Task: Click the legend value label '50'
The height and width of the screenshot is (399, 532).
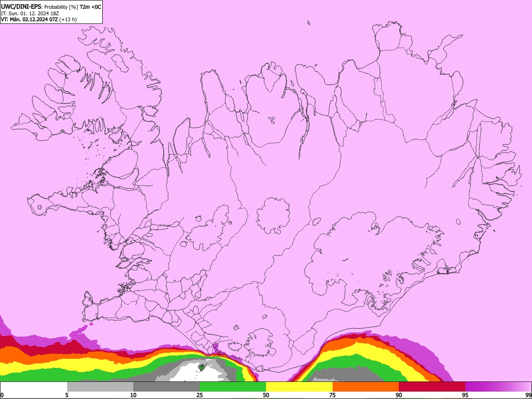Action: pyautogui.click(x=266, y=395)
